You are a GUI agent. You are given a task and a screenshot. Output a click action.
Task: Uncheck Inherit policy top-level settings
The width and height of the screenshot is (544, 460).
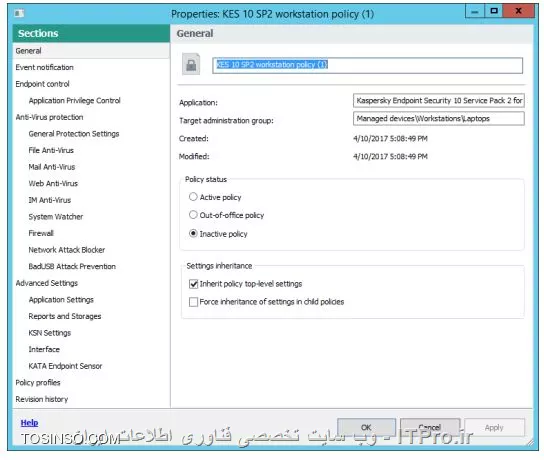pyautogui.click(x=193, y=284)
